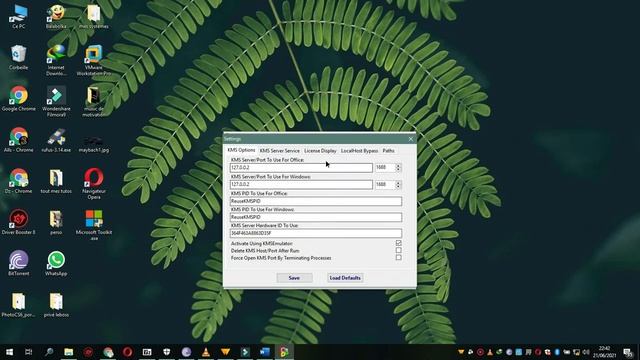Close the Settings dialog
The width and height of the screenshot is (640, 360).
click(x=411, y=139)
